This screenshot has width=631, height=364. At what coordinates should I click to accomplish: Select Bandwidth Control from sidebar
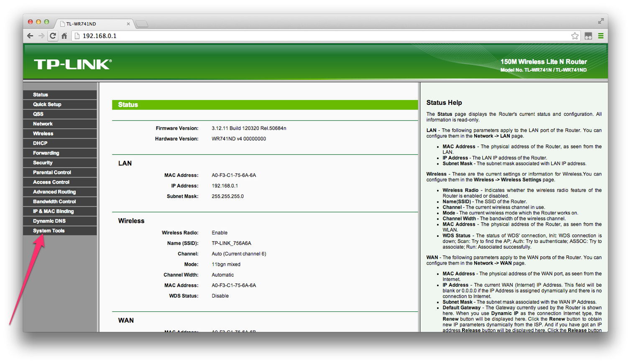(x=54, y=201)
